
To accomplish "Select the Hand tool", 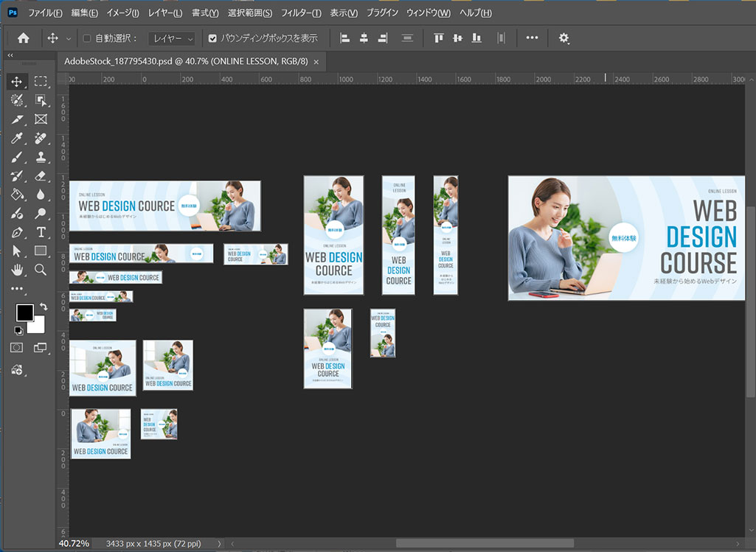I will 17,270.
